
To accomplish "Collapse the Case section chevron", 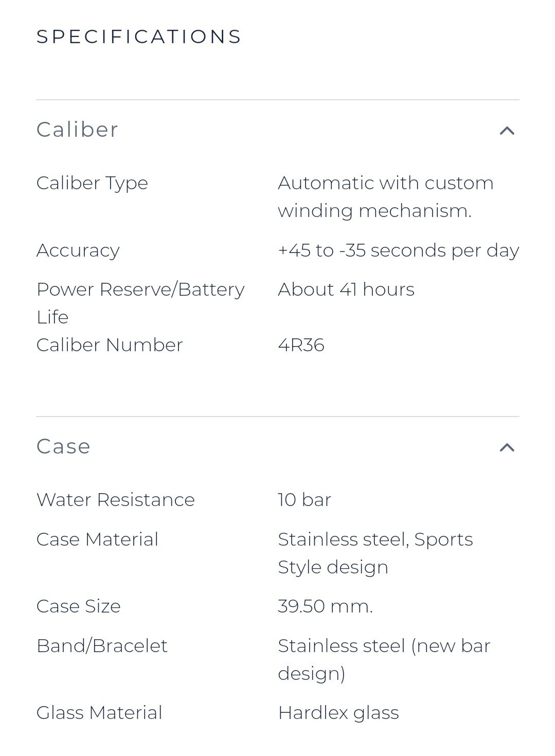I will point(507,447).
